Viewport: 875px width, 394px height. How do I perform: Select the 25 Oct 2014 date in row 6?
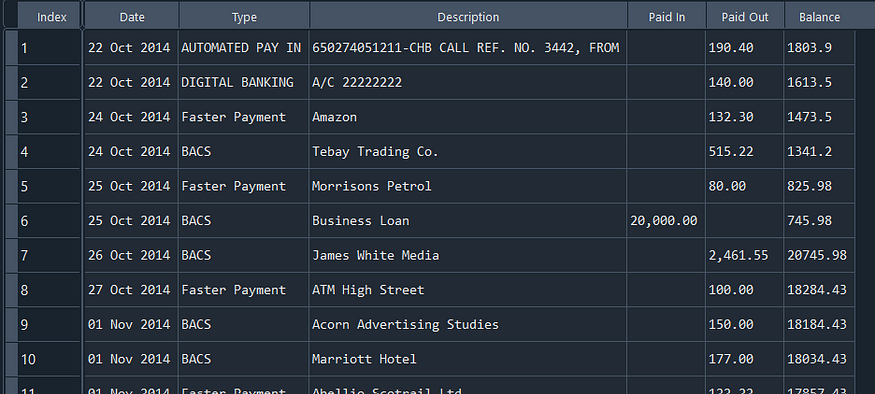(x=131, y=220)
